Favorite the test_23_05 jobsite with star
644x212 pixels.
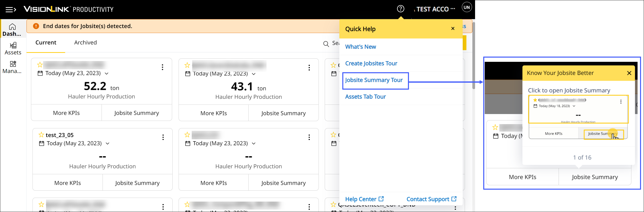tap(41, 135)
